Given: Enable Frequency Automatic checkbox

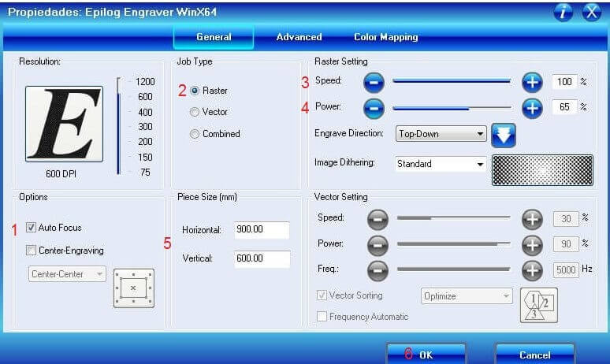Looking at the screenshot, I should pyautogui.click(x=322, y=316).
